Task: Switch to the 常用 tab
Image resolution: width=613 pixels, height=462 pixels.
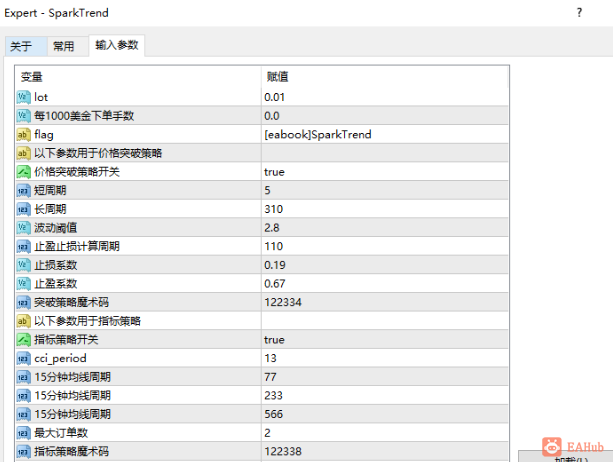Action: (68, 47)
